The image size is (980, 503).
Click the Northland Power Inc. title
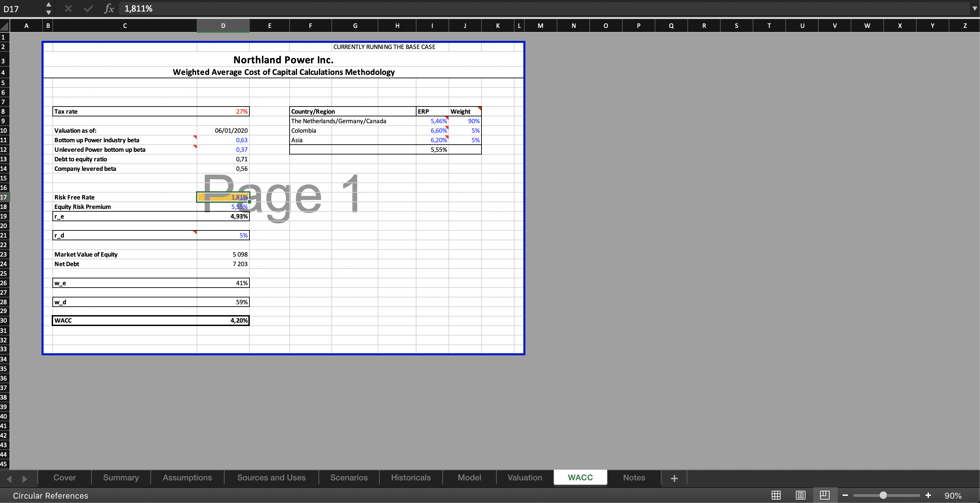point(283,60)
